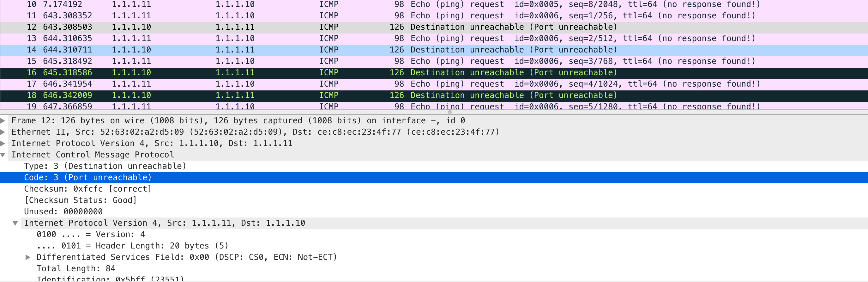Click destination 1.1.1.11 in packet 18
The width and height of the screenshot is (868, 282).
tap(235, 95)
